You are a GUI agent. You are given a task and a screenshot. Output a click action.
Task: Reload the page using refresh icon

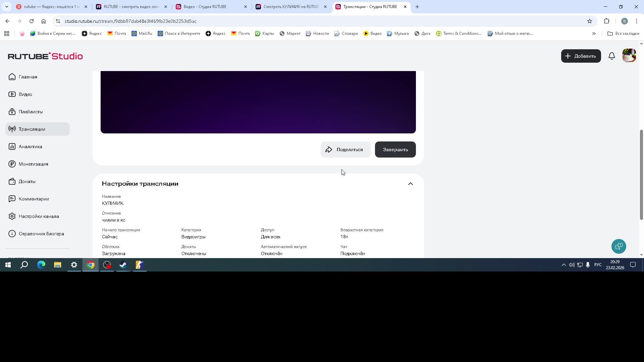pos(32,21)
